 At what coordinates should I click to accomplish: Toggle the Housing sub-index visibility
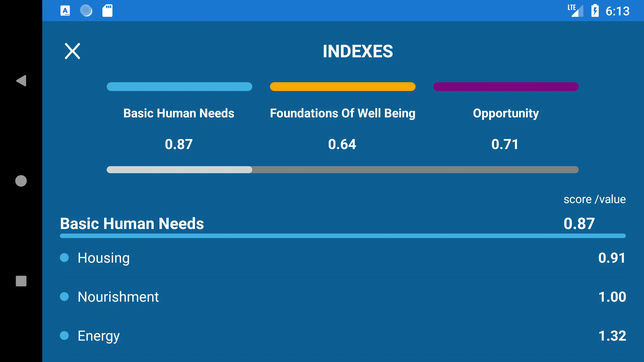65,257
